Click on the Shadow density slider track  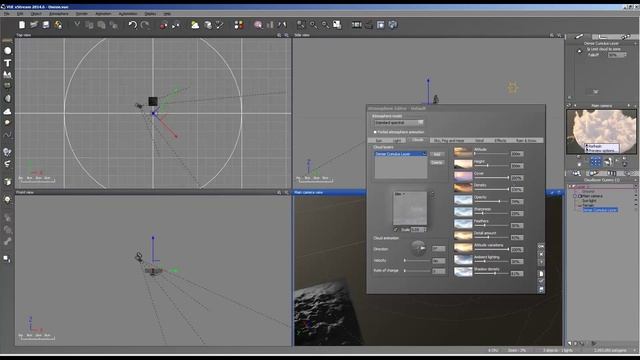491,273
